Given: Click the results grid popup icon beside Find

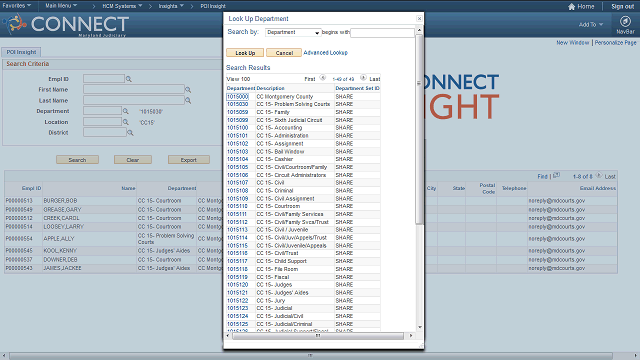Looking at the screenshot, I should point(556,176).
